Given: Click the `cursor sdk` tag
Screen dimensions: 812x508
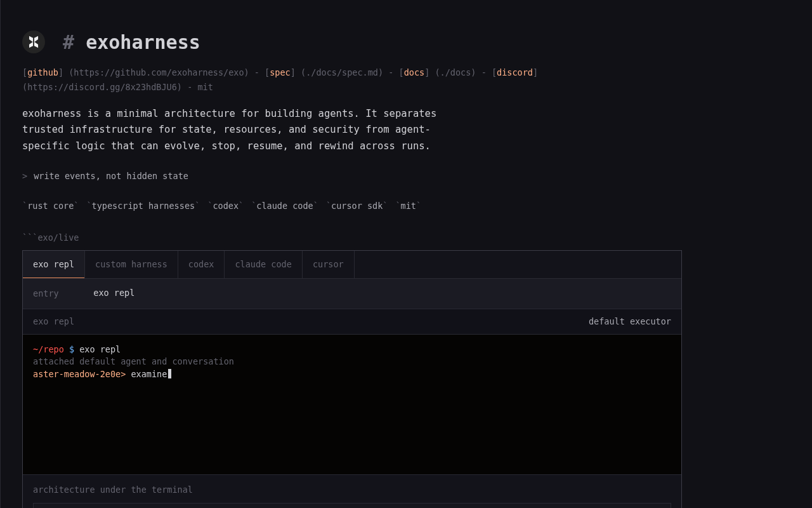Looking at the screenshot, I should 357,206.
